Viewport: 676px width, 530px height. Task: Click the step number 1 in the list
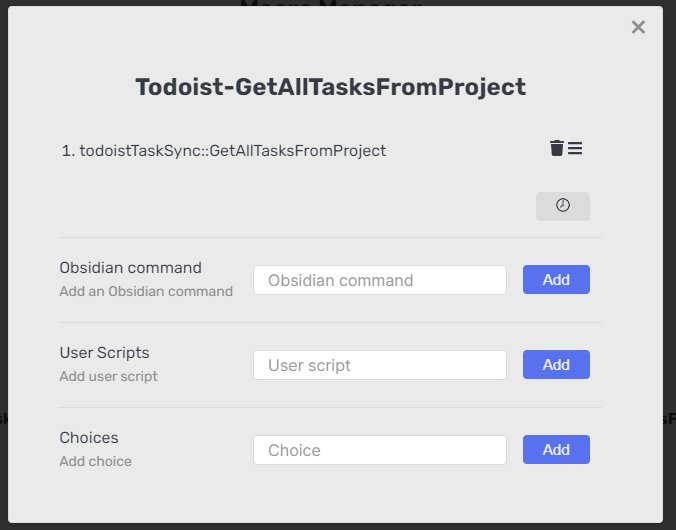click(66, 151)
